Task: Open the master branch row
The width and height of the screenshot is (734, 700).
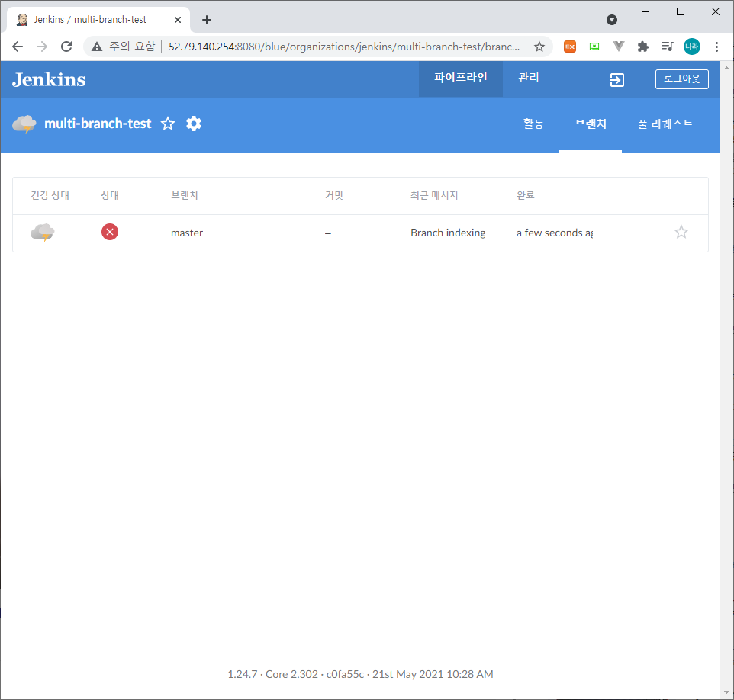Action: coord(360,233)
